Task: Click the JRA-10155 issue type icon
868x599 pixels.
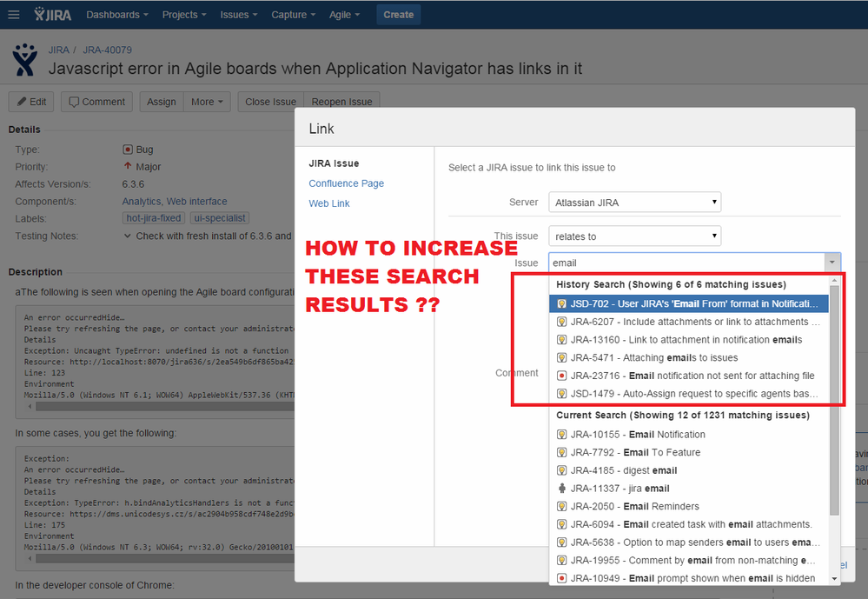Action: (561, 435)
